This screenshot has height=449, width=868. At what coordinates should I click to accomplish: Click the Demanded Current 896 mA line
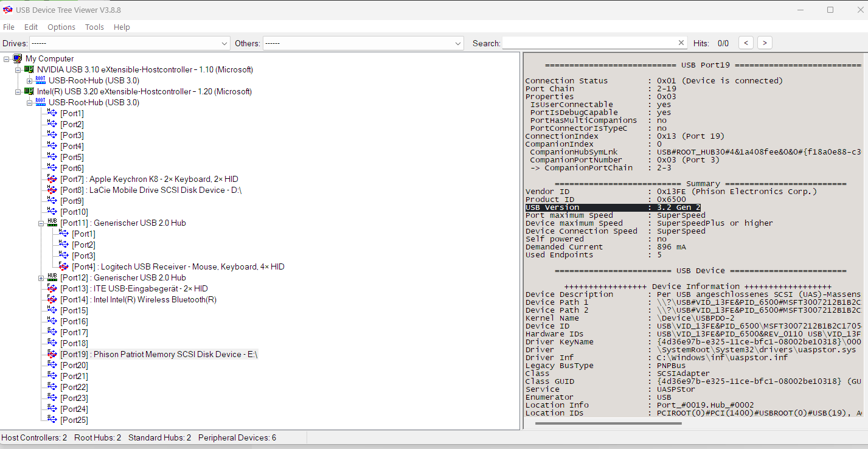pyautogui.click(x=607, y=247)
